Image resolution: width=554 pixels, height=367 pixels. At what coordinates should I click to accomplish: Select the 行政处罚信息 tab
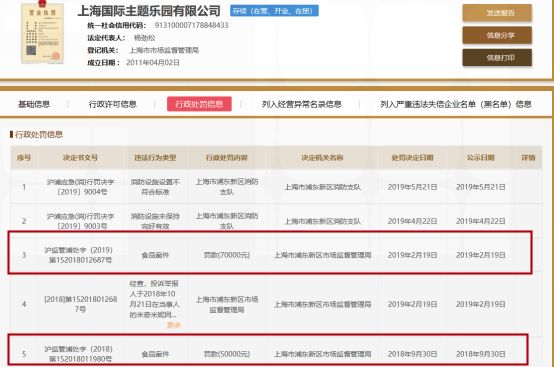point(199,104)
